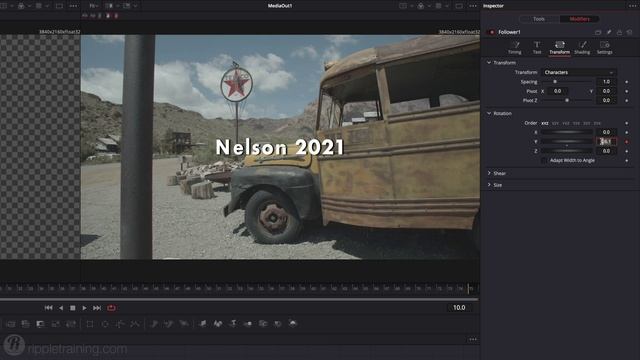Toggle keyframe for rotation Y parameter

tap(627, 142)
